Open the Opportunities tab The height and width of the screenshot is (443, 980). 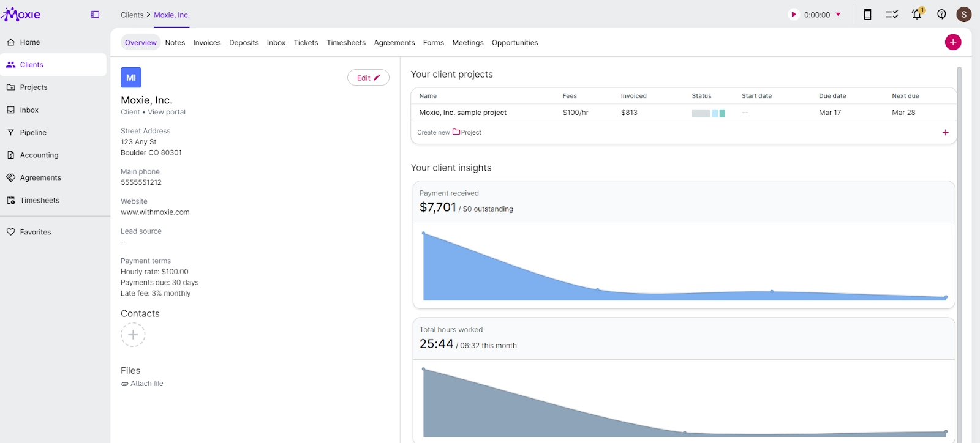pos(514,43)
